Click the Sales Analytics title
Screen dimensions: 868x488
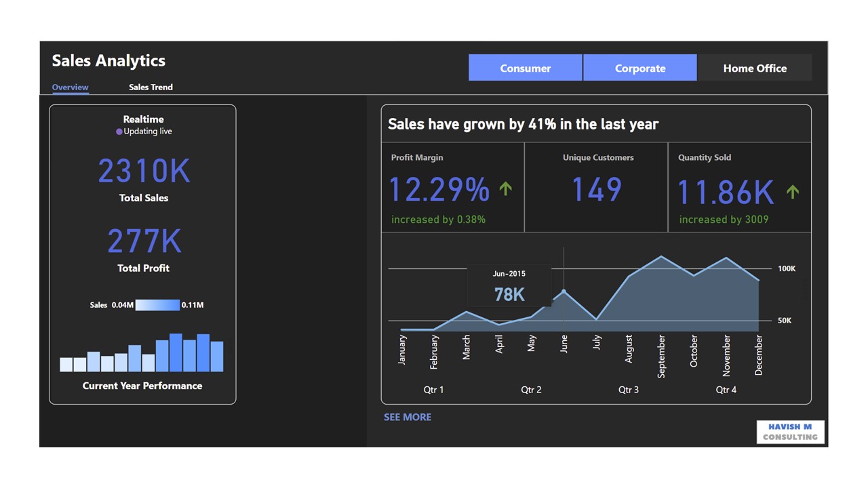(x=108, y=61)
